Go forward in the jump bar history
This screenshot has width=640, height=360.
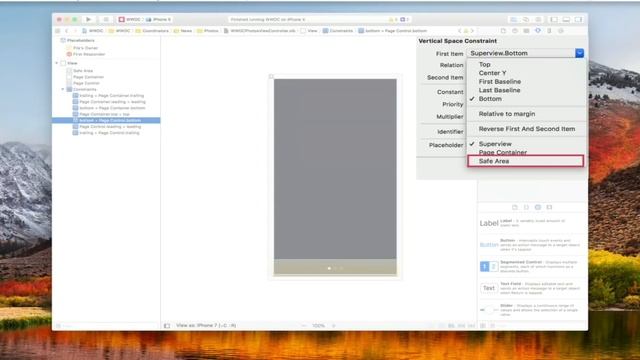click(x=75, y=31)
